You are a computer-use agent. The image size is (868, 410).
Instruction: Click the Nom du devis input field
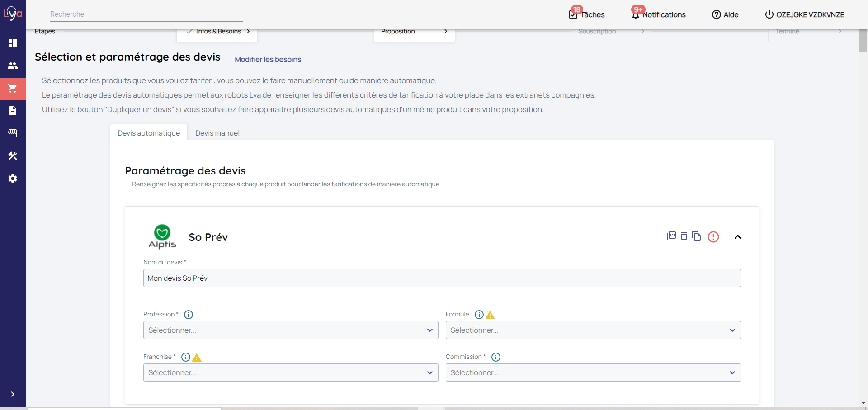point(442,278)
